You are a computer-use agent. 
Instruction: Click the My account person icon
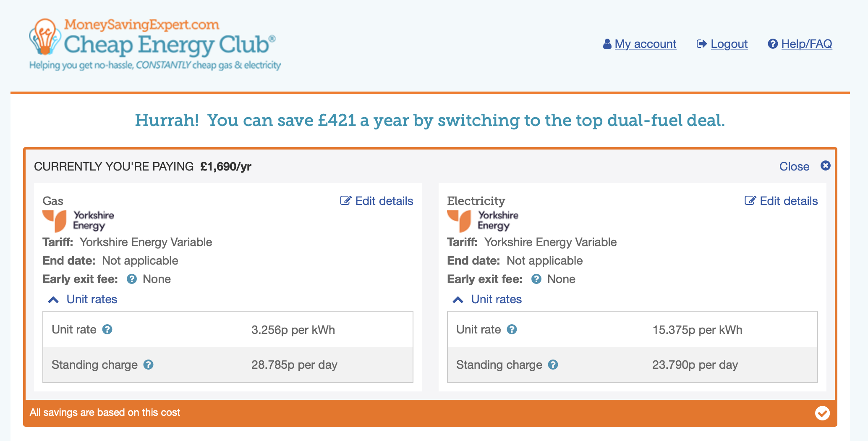click(607, 44)
